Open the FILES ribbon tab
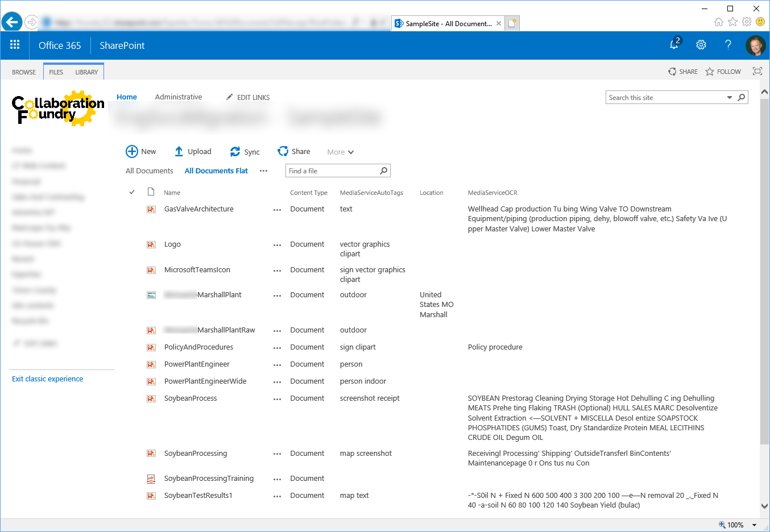 pos(56,72)
